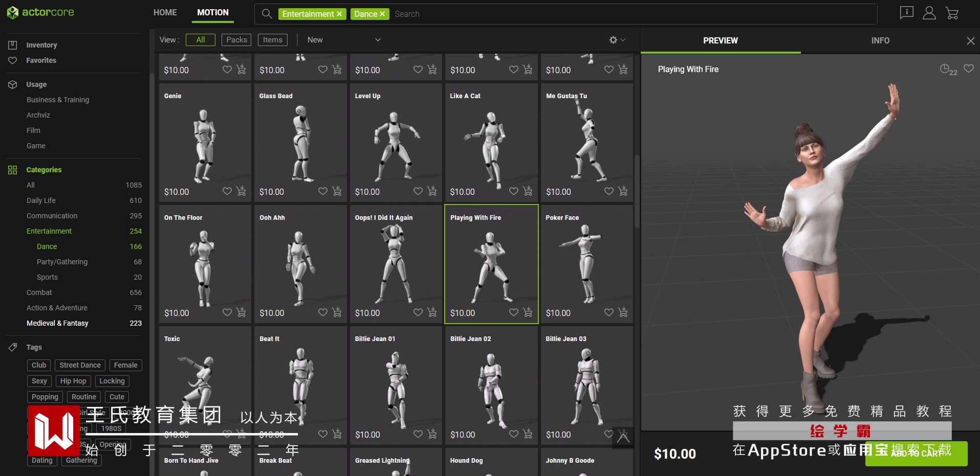Remove the Entertainment search filter
The height and width of the screenshot is (476, 980).
point(339,14)
